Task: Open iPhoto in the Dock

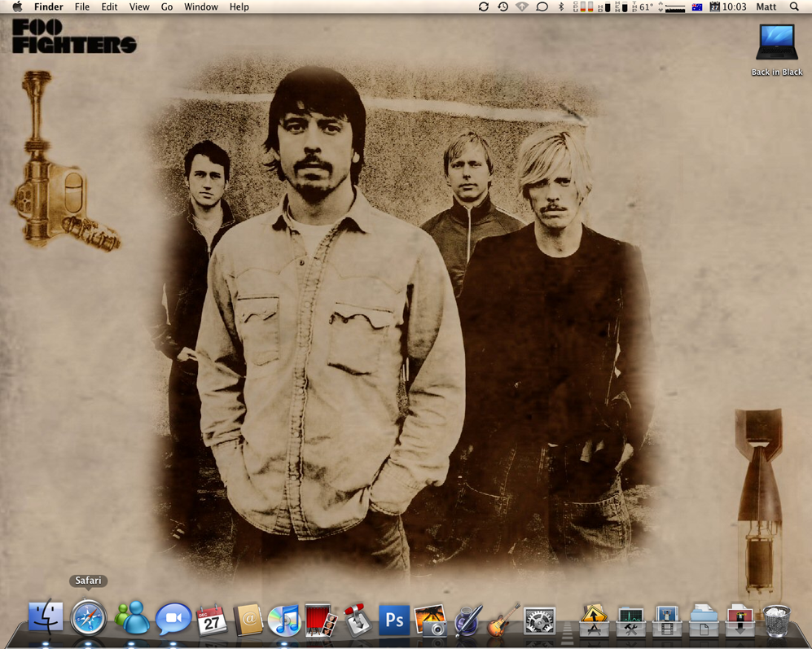Action: [x=430, y=620]
